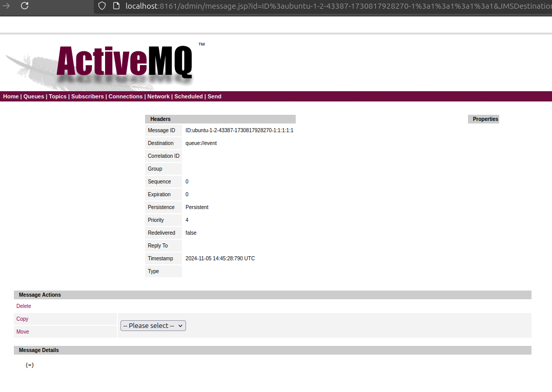Click the Redelivered value false
This screenshot has height=392, width=552.
click(191, 233)
